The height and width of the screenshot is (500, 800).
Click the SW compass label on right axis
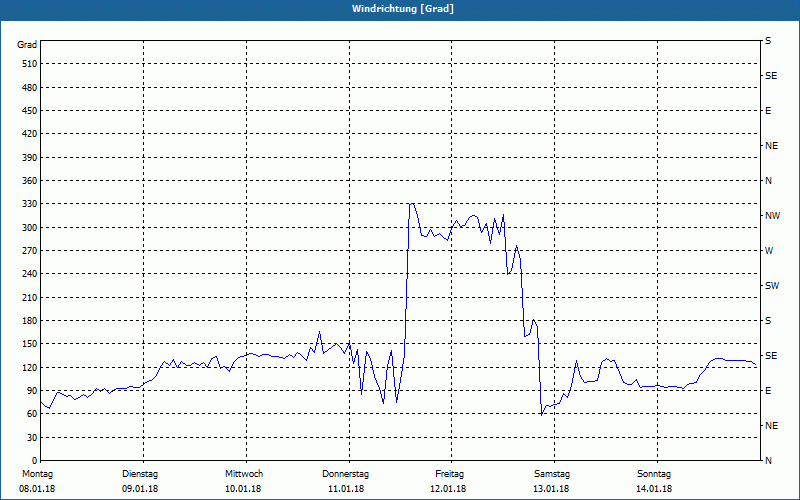coord(772,286)
